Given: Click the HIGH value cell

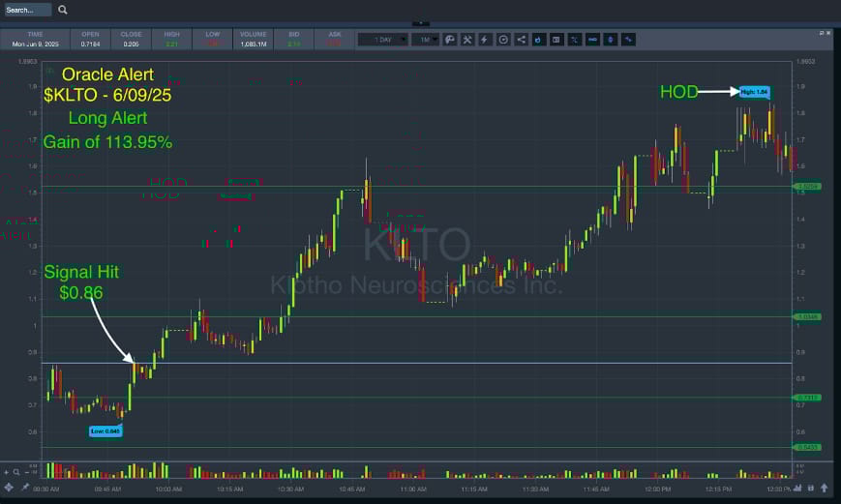Looking at the screenshot, I should 171,39.
